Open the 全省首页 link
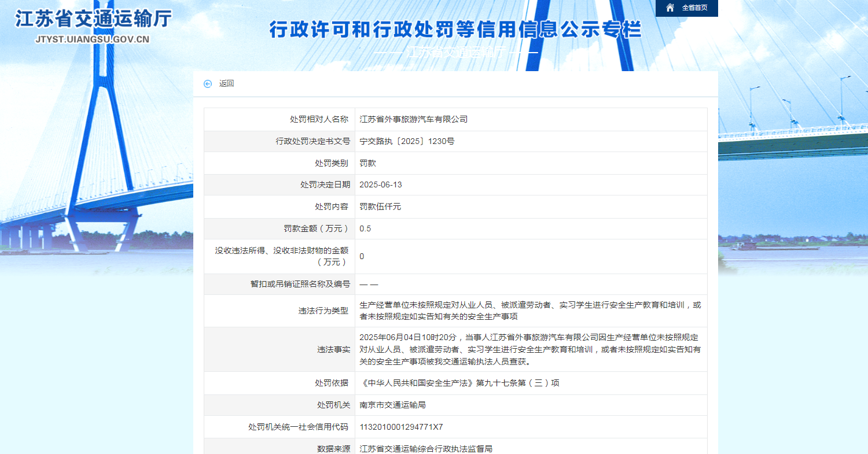This screenshot has height=454, width=868. tap(694, 8)
